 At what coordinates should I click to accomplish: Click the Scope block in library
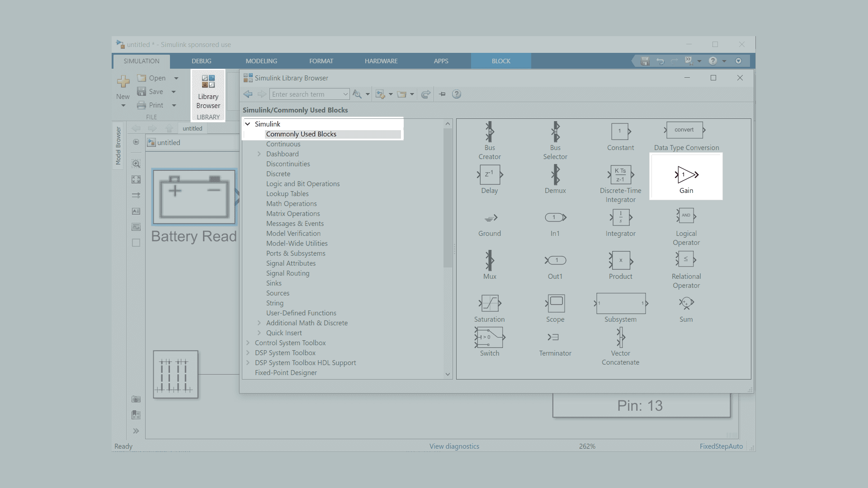pos(555,304)
